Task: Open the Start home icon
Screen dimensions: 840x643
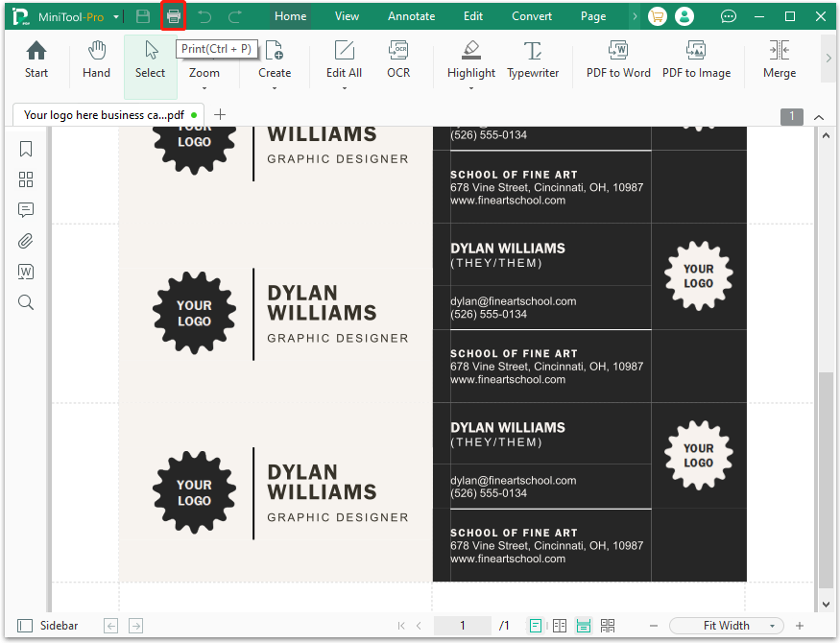Action: click(36, 60)
